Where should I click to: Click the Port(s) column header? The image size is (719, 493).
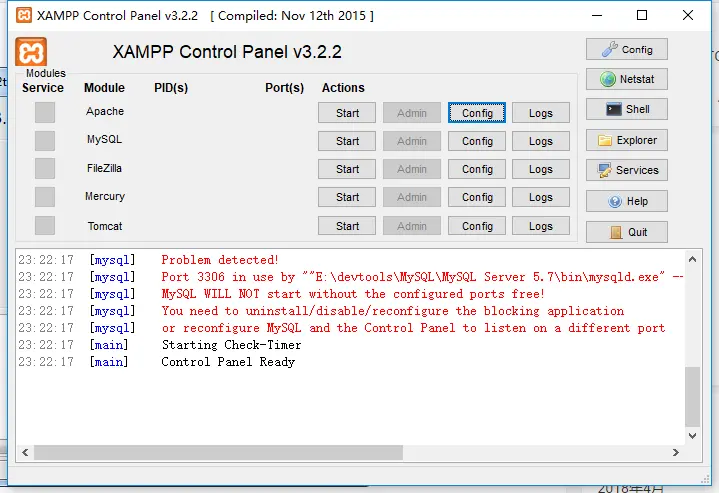[284, 88]
